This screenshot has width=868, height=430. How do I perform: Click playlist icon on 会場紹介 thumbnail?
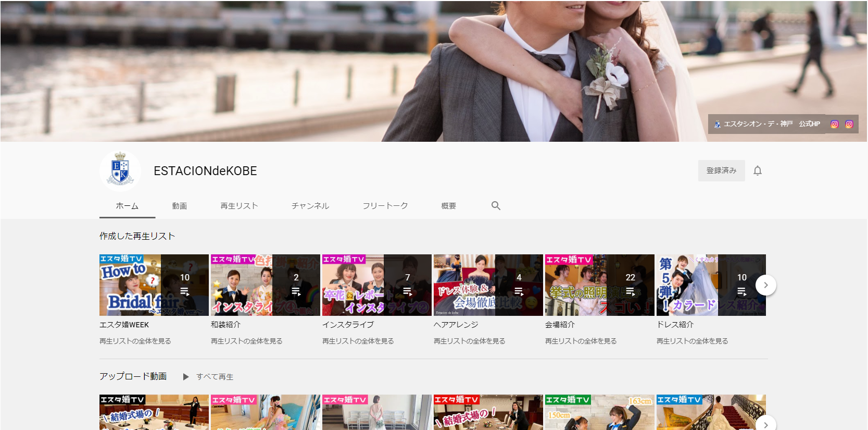[631, 292]
